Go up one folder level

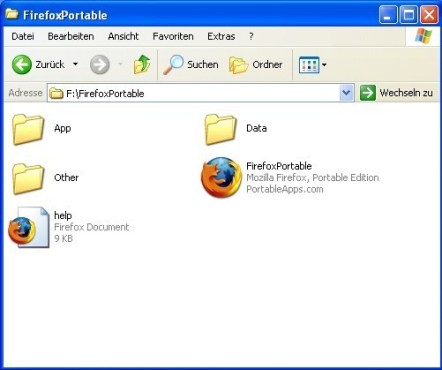(x=142, y=64)
